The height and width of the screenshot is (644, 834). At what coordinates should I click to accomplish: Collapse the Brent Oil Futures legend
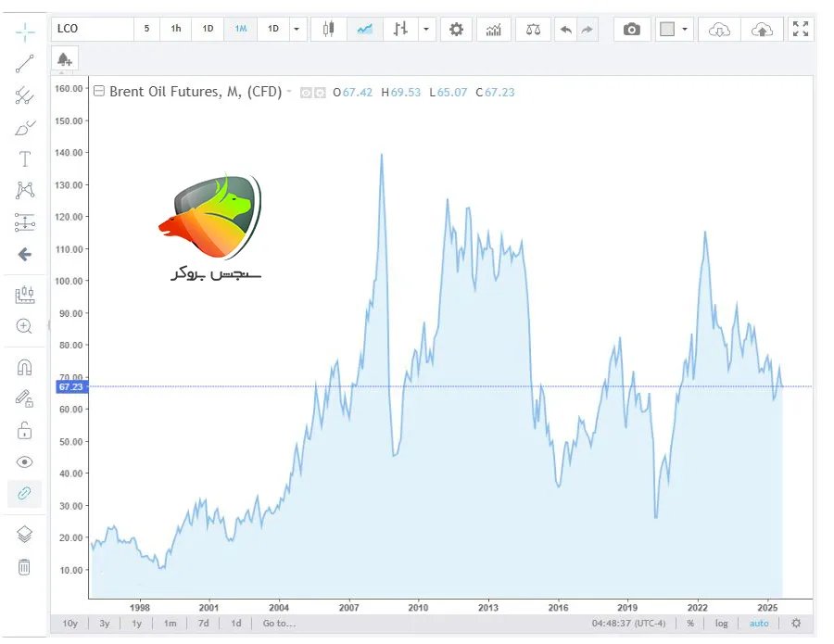99,92
